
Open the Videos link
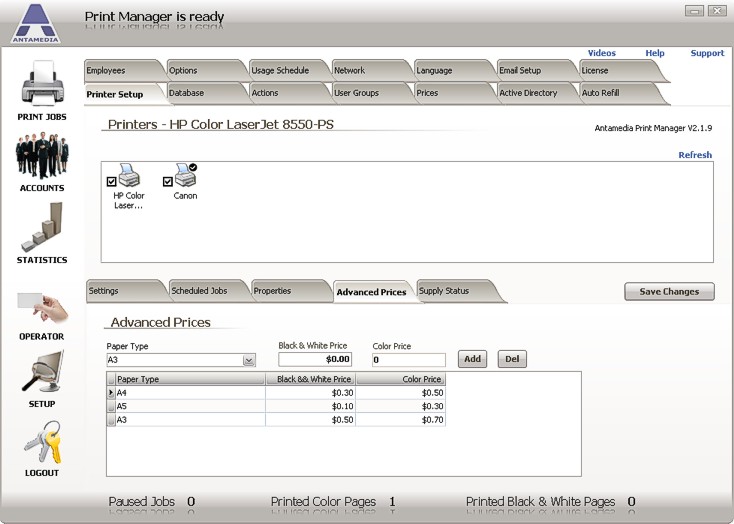pos(602,53)
